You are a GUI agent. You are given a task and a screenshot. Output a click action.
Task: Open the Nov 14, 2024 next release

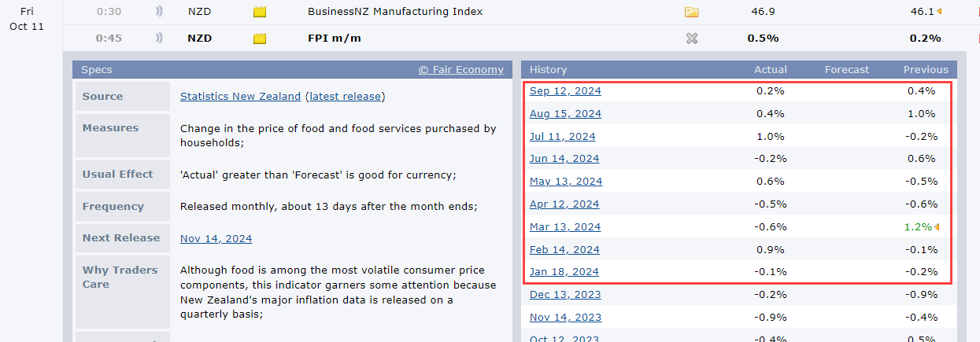pyautogui.click(x=216, y=238)
